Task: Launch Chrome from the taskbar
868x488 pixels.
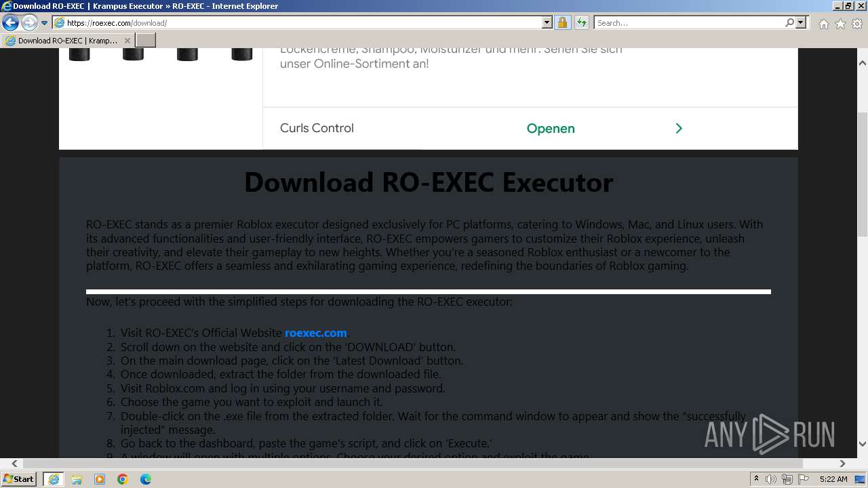Action: point(123,479)
